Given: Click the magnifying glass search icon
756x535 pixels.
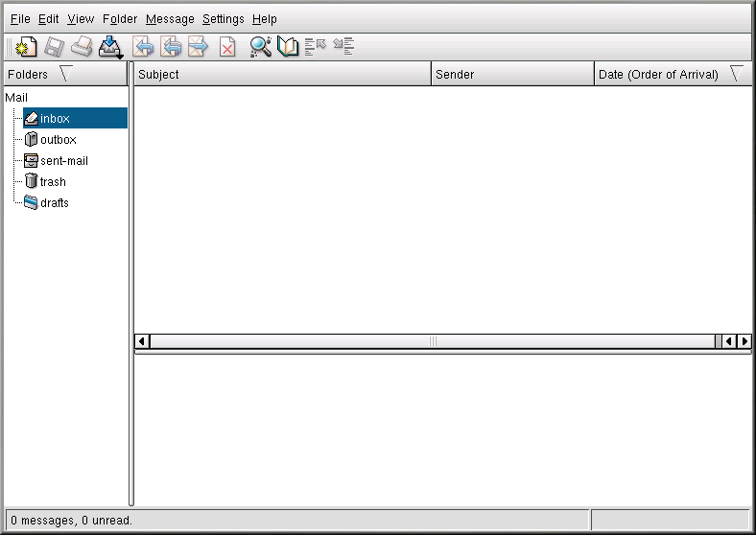Looking at the screenshot, I should (x=260, y=46).
